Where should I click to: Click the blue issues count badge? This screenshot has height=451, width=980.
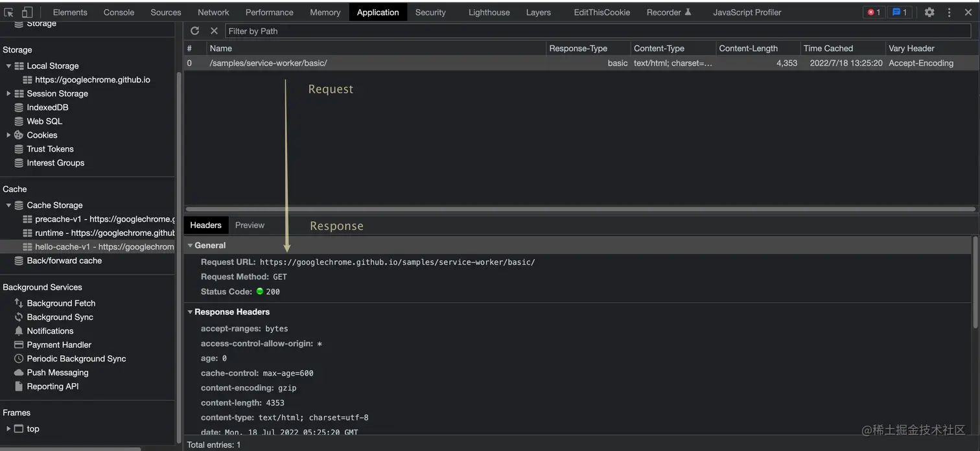[x=900, y=12]
